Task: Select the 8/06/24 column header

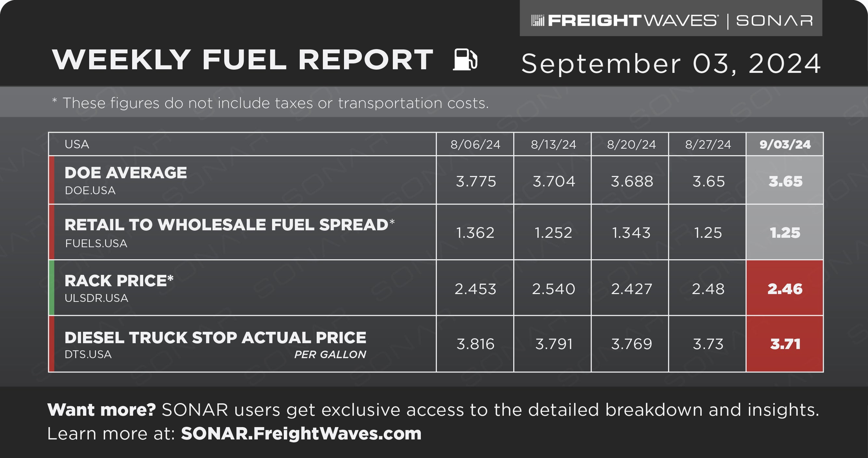Action: click(475, 144)
